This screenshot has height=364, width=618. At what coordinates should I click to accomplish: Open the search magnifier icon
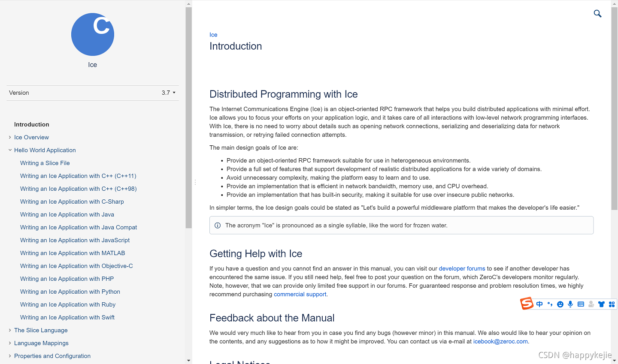(x=597, y=14)
